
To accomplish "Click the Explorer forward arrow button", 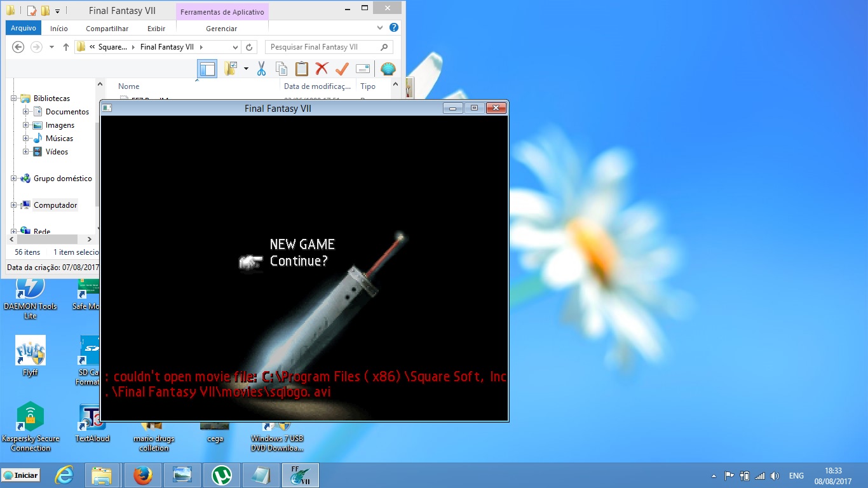I will (x=37, y=47).
